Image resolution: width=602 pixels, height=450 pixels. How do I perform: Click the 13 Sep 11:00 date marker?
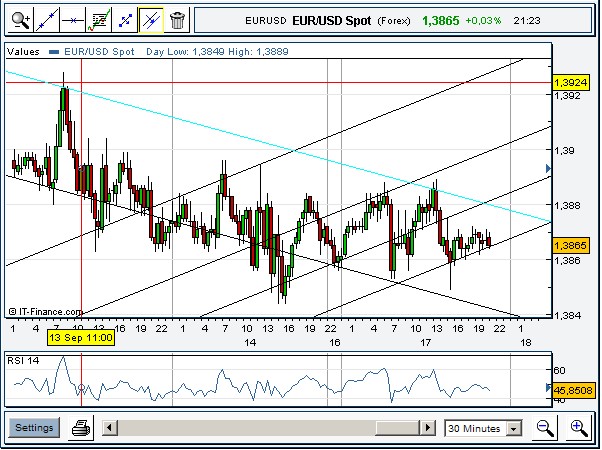[x=81, y=339]
